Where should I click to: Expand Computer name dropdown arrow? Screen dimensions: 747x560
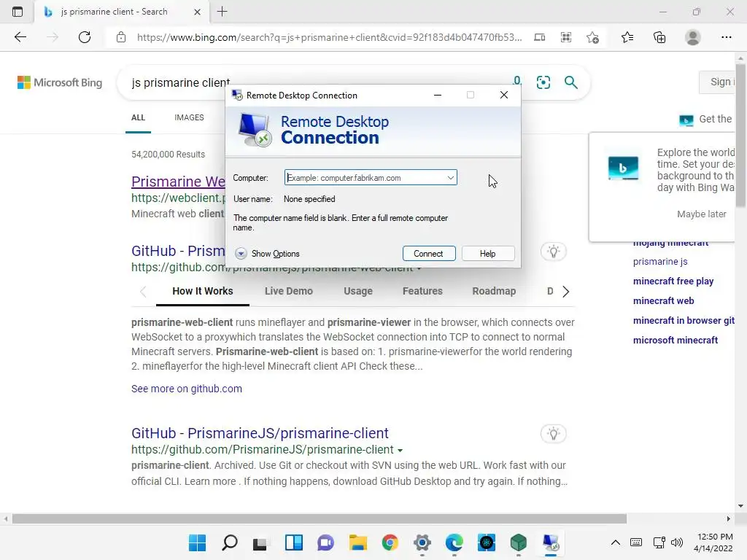[450, 178]
